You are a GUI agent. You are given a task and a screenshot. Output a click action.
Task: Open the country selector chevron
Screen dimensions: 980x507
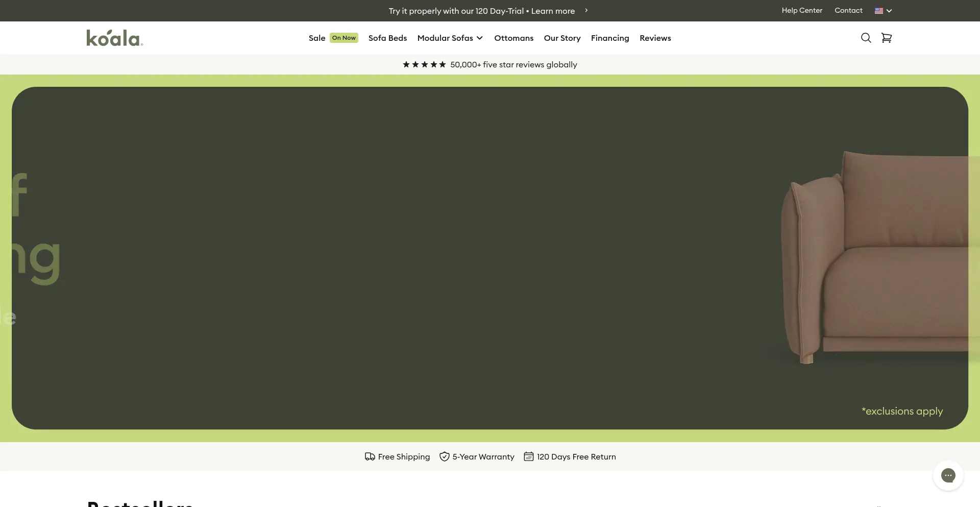[x=889, y=11]
